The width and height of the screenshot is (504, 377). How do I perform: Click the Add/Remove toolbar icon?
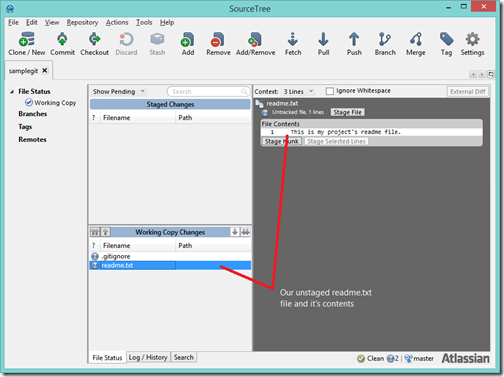255,39
